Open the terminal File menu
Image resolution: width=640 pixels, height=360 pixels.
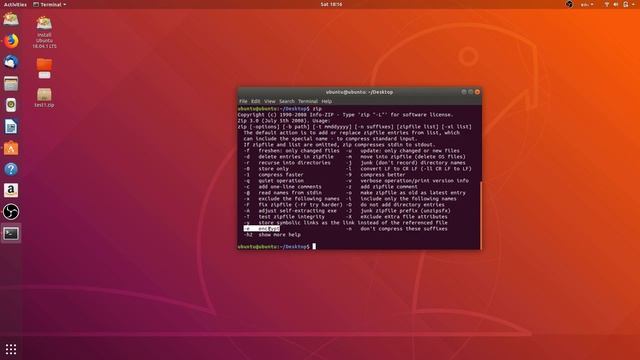point(243,101)
